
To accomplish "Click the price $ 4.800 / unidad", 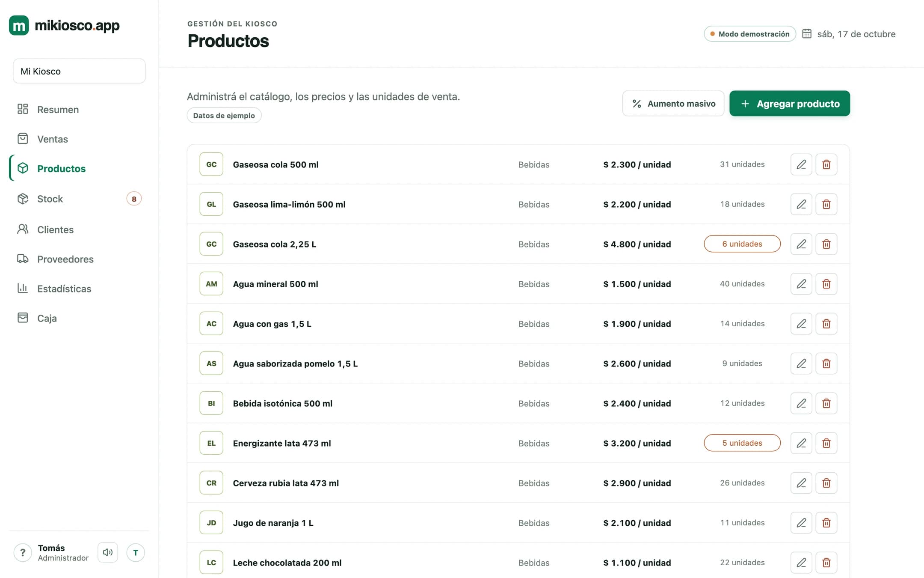I will (x=637, y=244).
